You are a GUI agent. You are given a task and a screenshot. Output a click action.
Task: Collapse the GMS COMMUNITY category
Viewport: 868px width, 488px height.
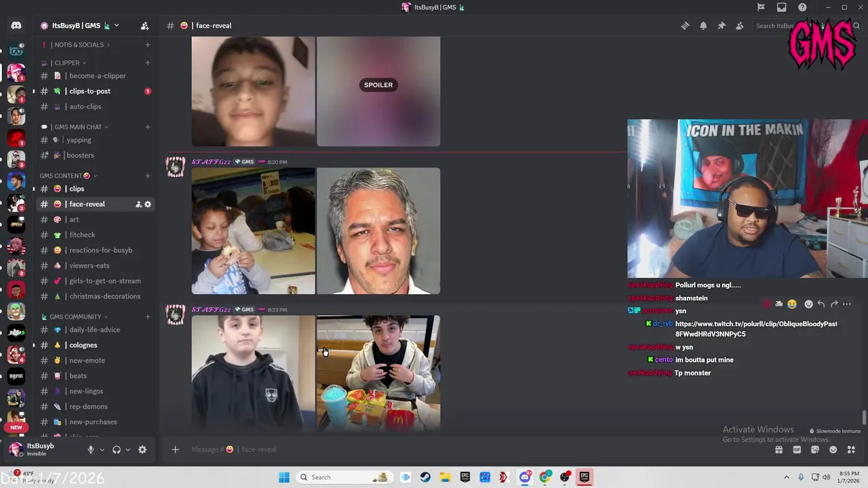pos(75,317)
